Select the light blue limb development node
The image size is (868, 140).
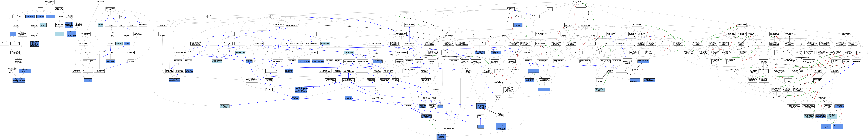(x=325, y=44)
